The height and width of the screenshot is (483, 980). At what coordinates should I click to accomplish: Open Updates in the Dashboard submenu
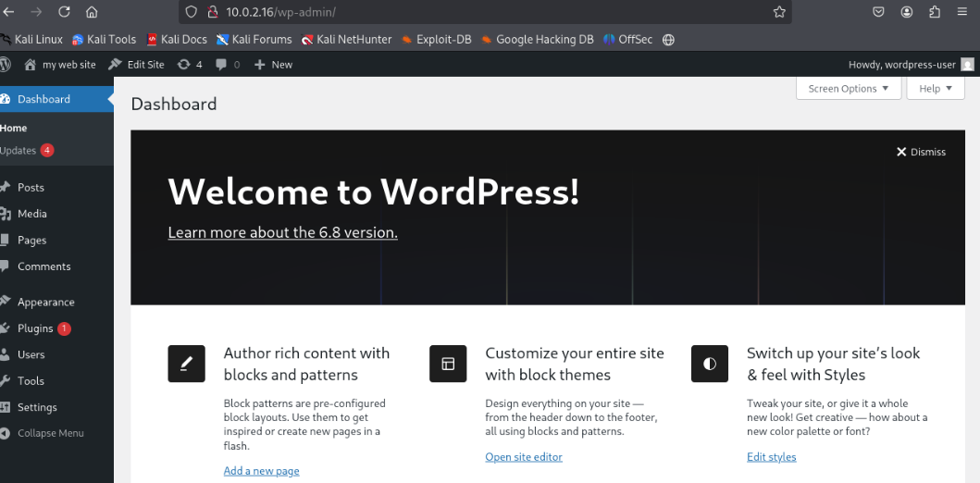coord(19,151)
